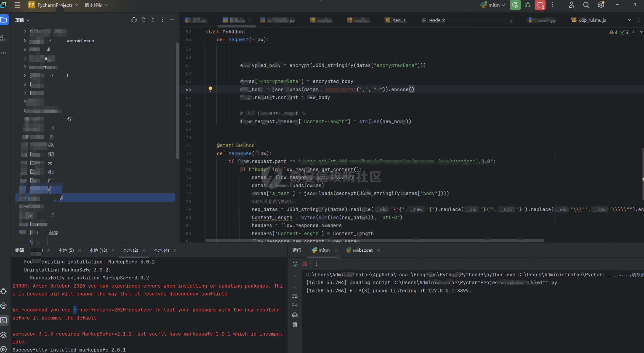Screen dimensions: 644x353
Task: Stop mitm process in run panel
Action: tap(305, 264)
